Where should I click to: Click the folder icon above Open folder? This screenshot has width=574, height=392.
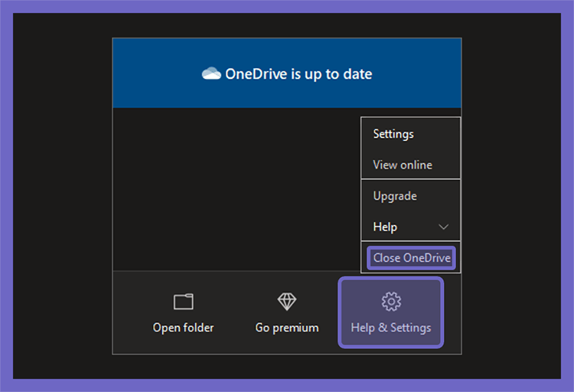184,302
